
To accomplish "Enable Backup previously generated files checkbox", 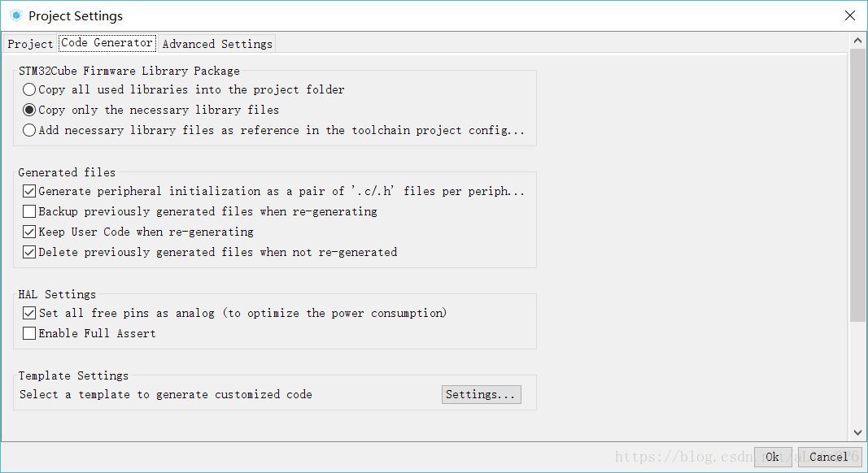I will pyautogui.click(x=29, y=211).
